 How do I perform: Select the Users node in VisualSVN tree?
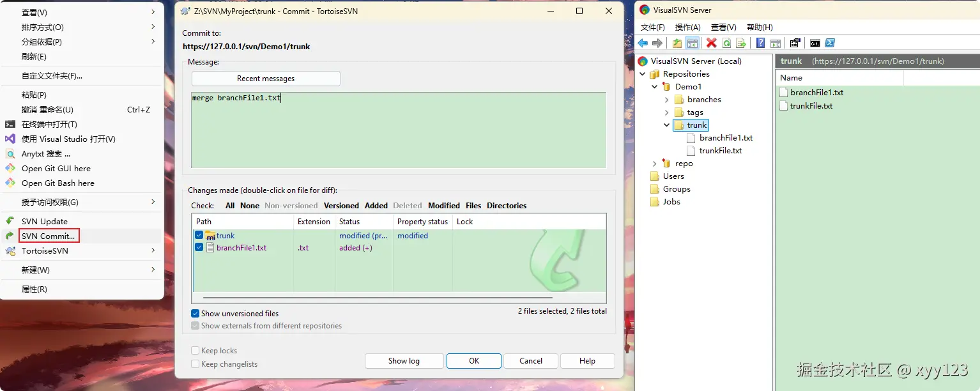click(673, 176)
